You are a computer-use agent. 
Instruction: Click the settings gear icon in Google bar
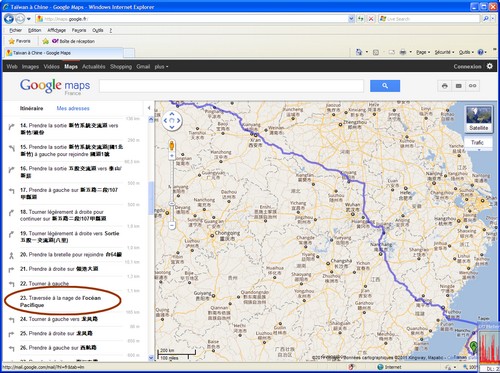click(489, 66)
